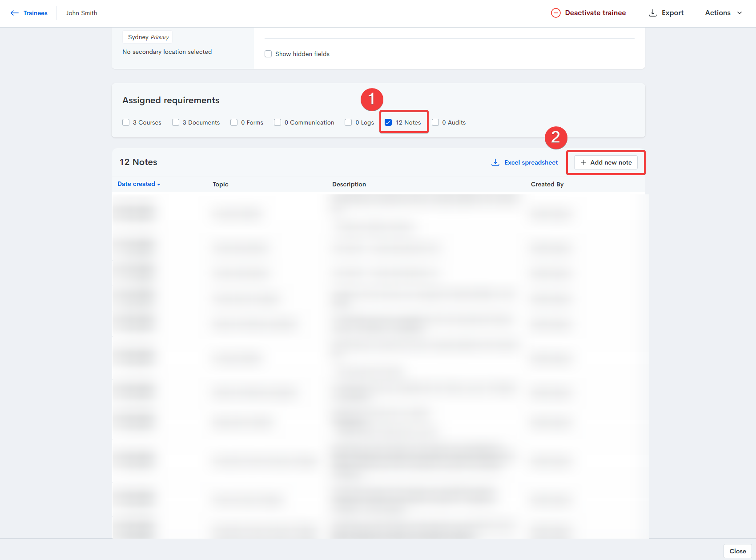Click the Sydney Primary location tag
Image resolution: width=756 pixels, height=560 pixels.
coord(148,37)
